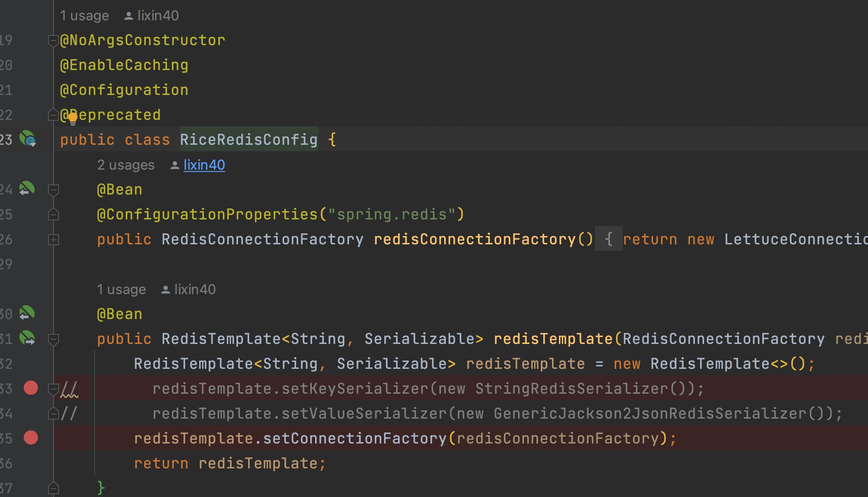Click the setConnectionFactory method call
868x497 pixels.
click(x=355, y=438)
